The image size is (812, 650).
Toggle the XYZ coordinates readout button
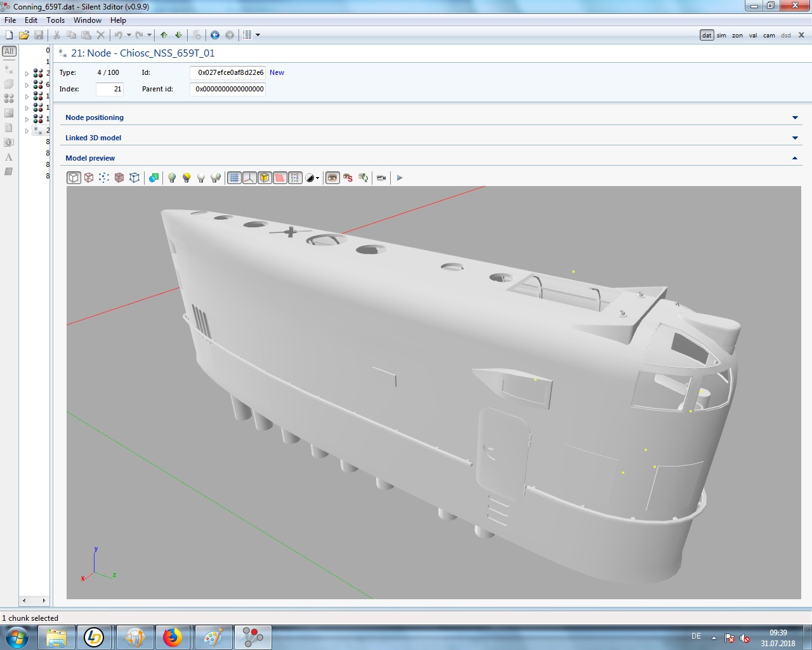coord(295,178)
